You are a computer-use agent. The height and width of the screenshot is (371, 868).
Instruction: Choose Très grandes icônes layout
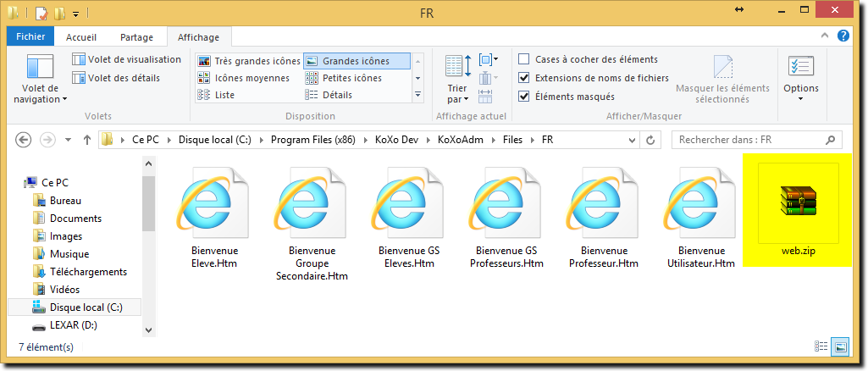point(249,61)
